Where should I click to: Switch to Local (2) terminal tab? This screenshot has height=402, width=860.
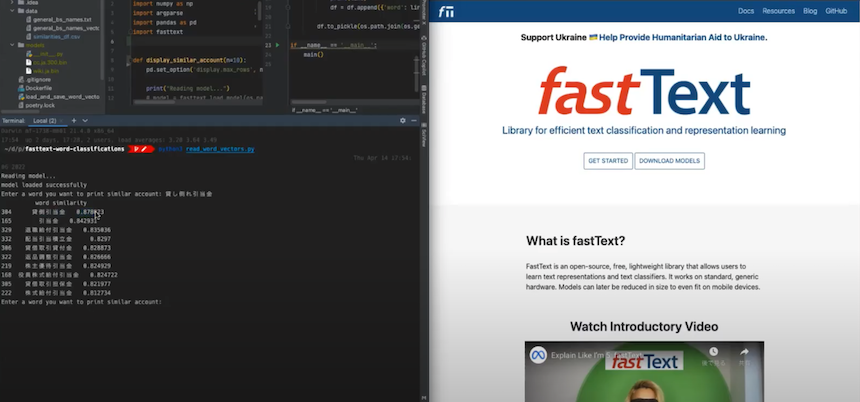click(x=44, y=121)
